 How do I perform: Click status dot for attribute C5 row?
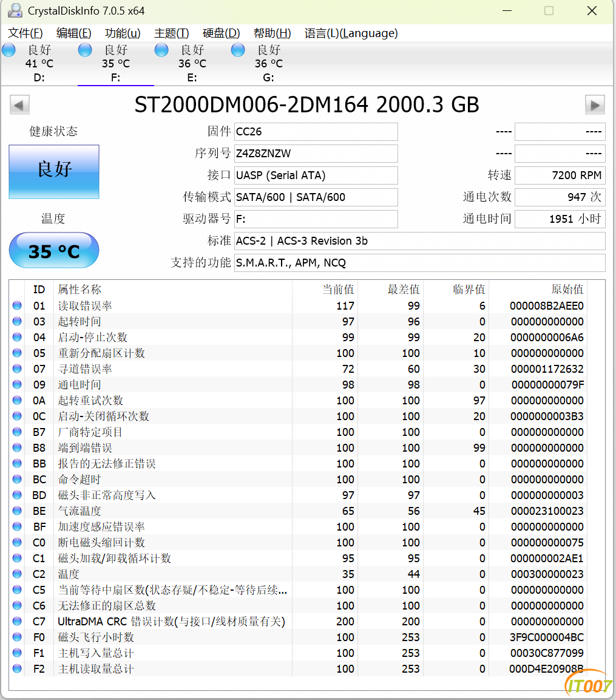pos(17,590)
